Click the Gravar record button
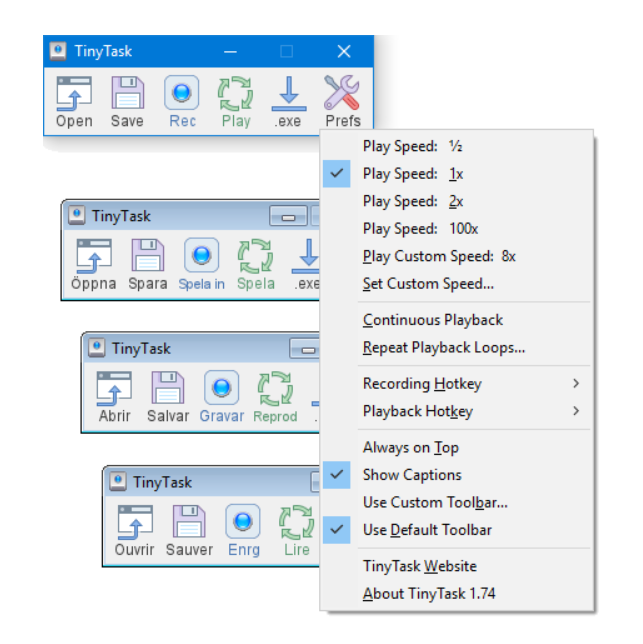The height and width of the screenshot is (644, 643). coord(221,388)
